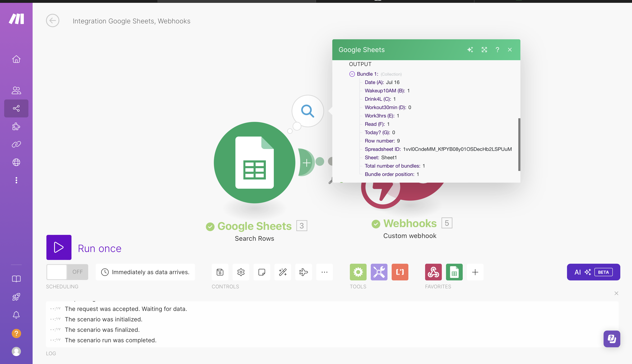
Task: Add a favorite with plus button
Action: point(475,272)
